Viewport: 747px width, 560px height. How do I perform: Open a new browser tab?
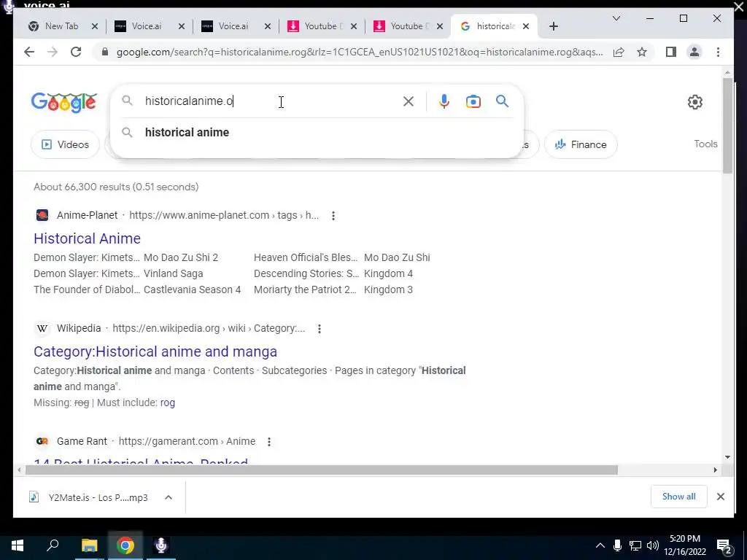pos(553,26)
